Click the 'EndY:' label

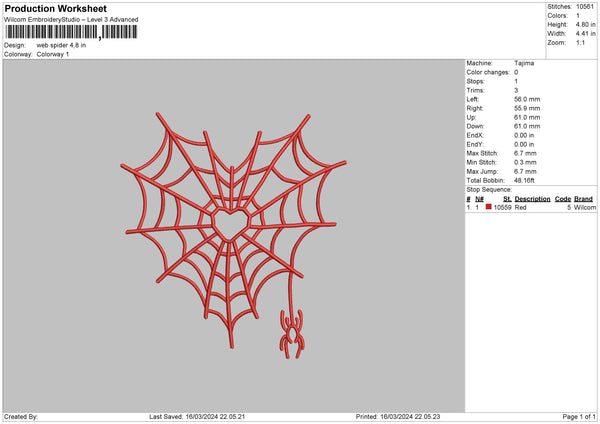click(x=475, y=145)
